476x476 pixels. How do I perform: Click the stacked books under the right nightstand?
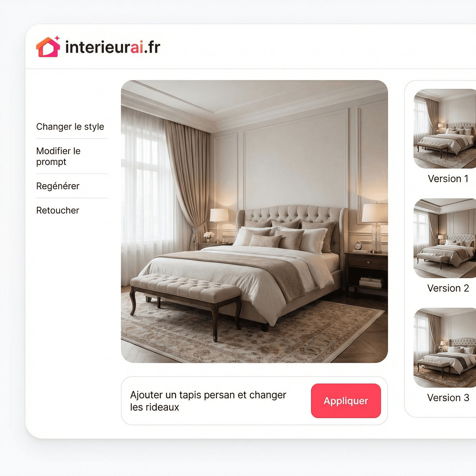pos(372,282)
